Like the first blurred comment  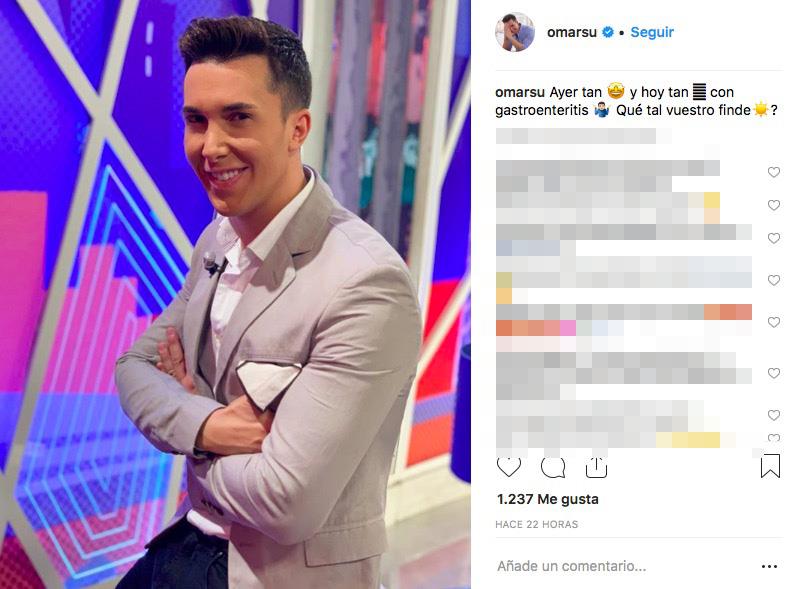(x=774, y=172)
